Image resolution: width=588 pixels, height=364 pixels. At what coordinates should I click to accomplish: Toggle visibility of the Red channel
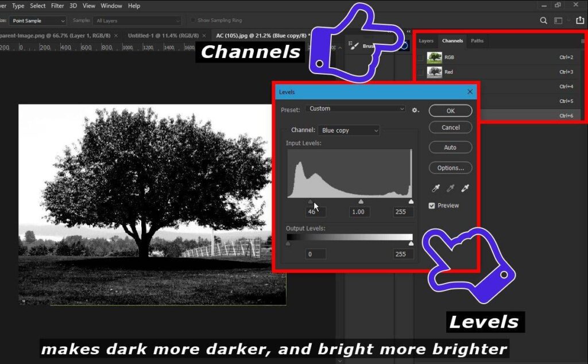coord(420,72)
